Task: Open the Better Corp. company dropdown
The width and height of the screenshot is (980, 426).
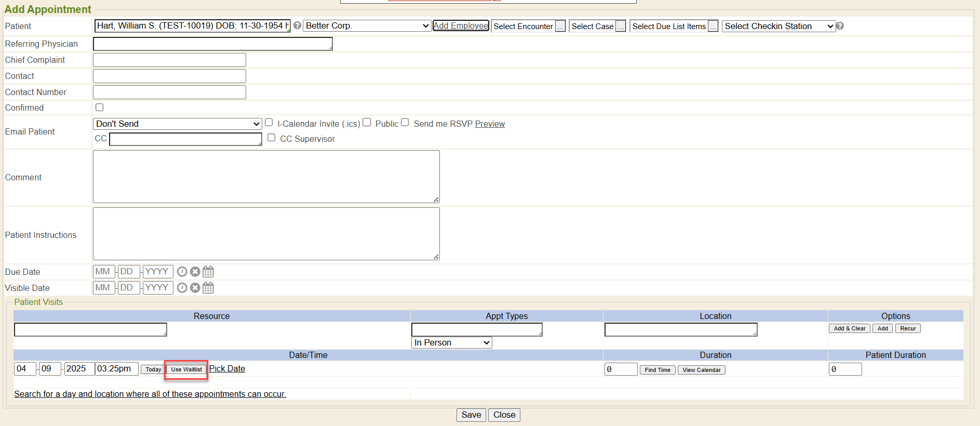Action: pos(367,26)
